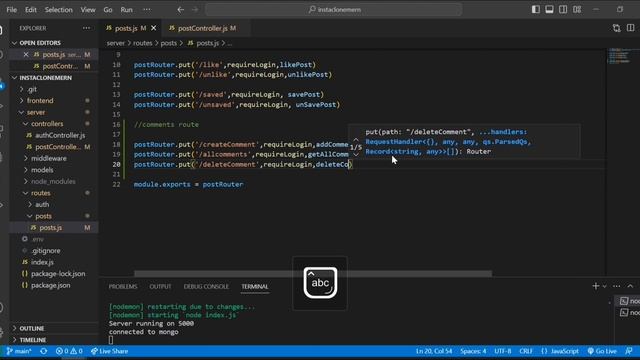Open package-lock.json file
640x360 pixels.
pos(58,274)
